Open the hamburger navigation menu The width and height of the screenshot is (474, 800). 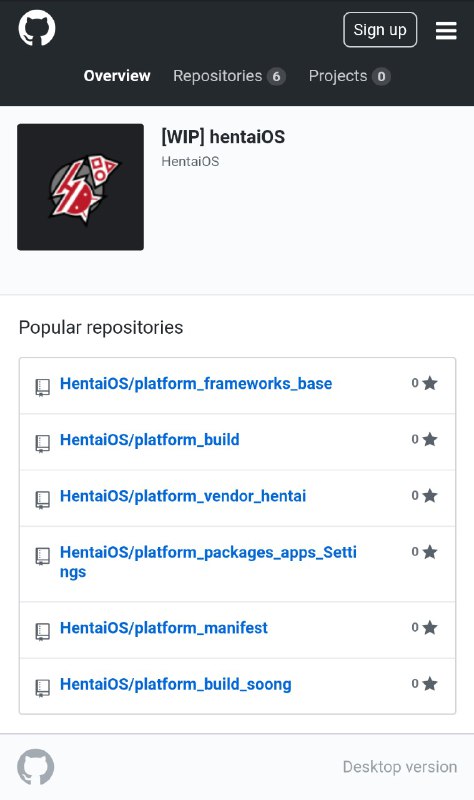(446, 31)
